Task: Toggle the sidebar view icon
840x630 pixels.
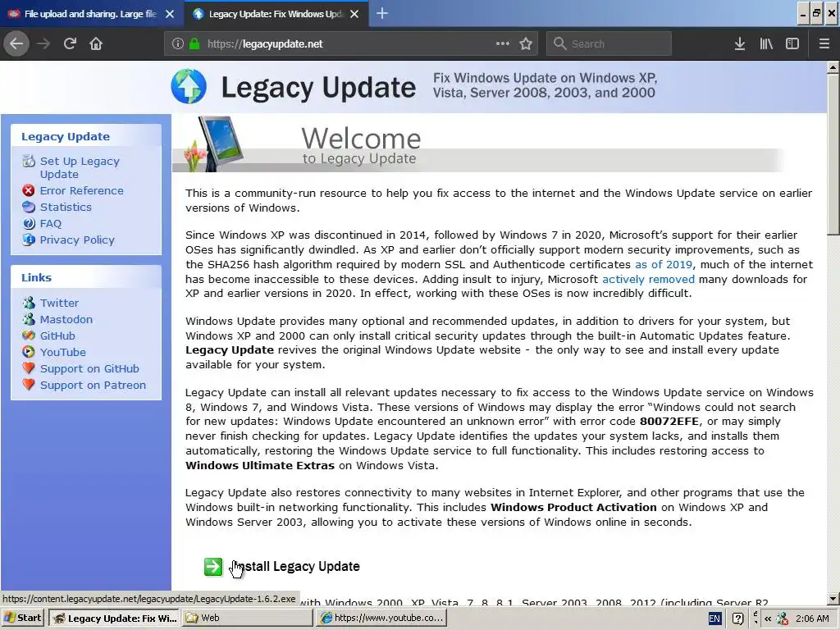Action: point(792,43)
